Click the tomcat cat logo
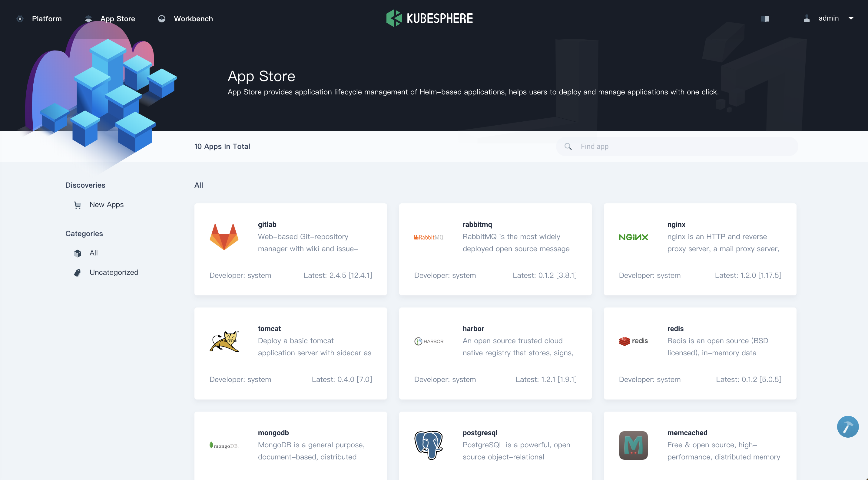868x480 pixels. tap(224, 341)
